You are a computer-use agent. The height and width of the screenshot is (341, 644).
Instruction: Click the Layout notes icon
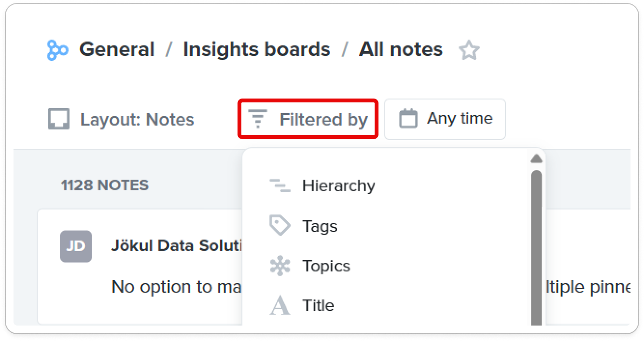pyautogui.click(x=59, y=119)
